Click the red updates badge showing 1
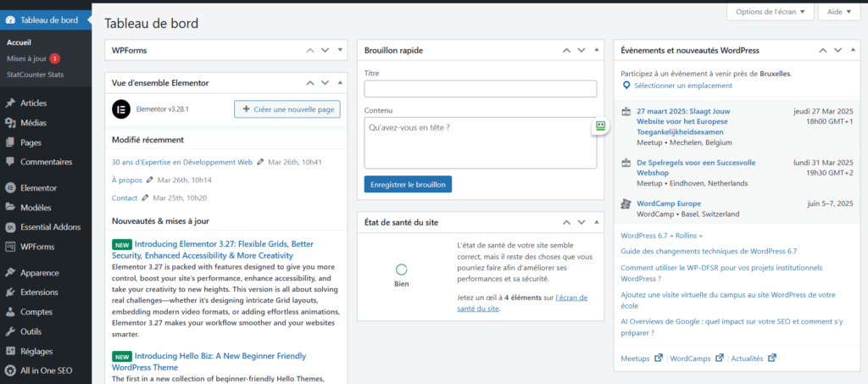 click(x=55, y=58)
